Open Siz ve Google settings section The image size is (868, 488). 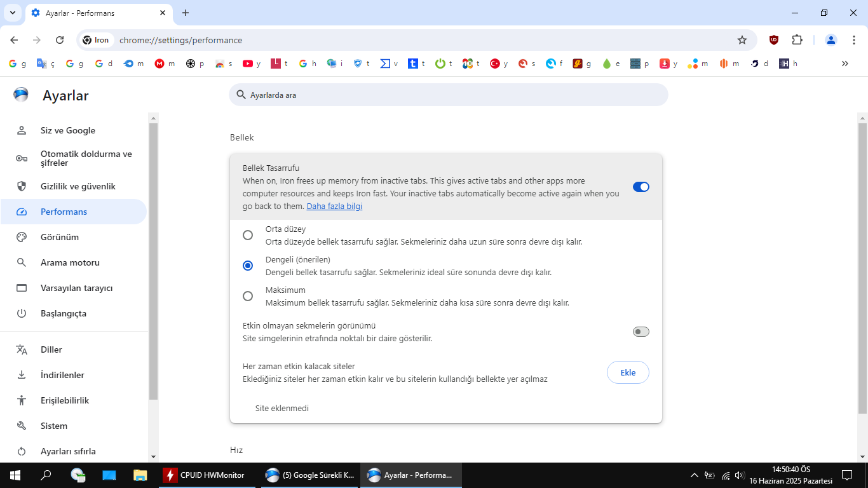click(x=74, y=130)
